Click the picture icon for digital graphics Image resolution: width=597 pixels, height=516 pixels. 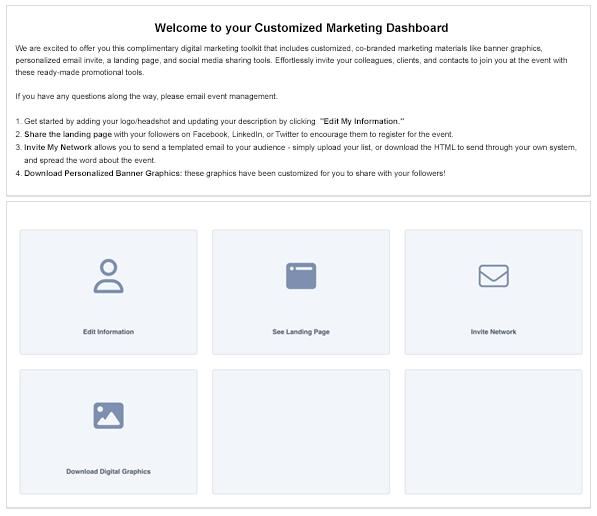pos(109,415)
